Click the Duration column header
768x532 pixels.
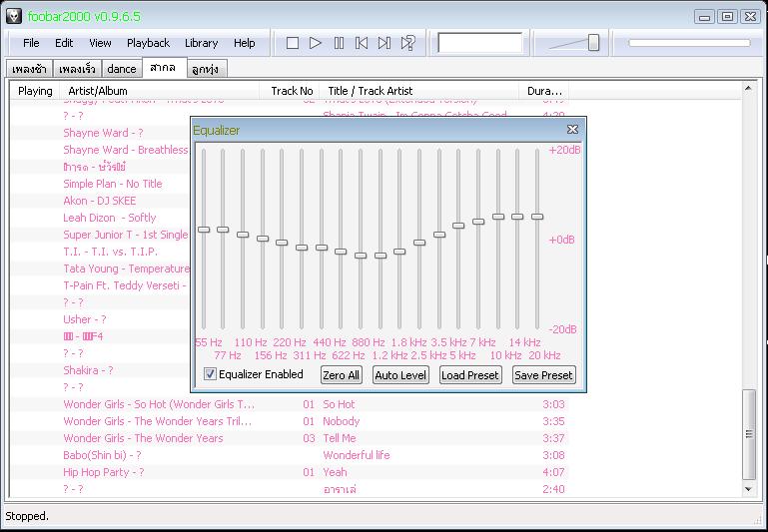tap(544, 91)
